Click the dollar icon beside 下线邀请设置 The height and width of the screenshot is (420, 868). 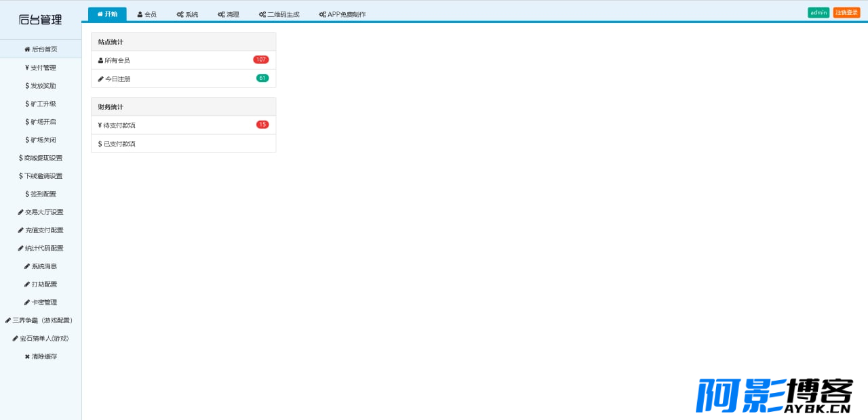point(21,176)
